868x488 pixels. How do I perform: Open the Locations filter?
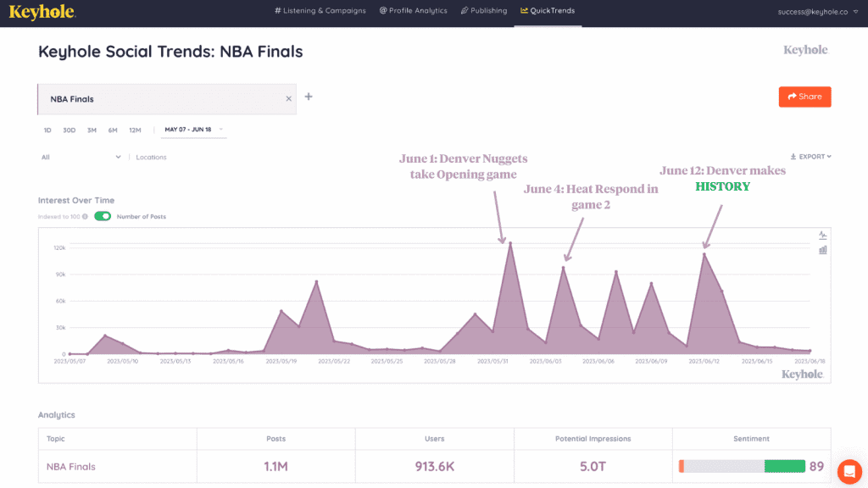[151, 157]
